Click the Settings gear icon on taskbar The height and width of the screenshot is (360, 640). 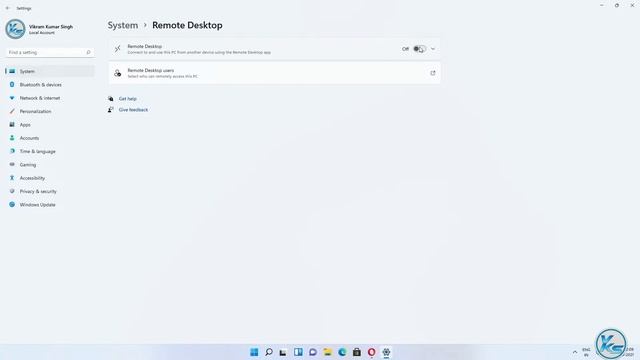pyautogui.click(x=386, y=352)
